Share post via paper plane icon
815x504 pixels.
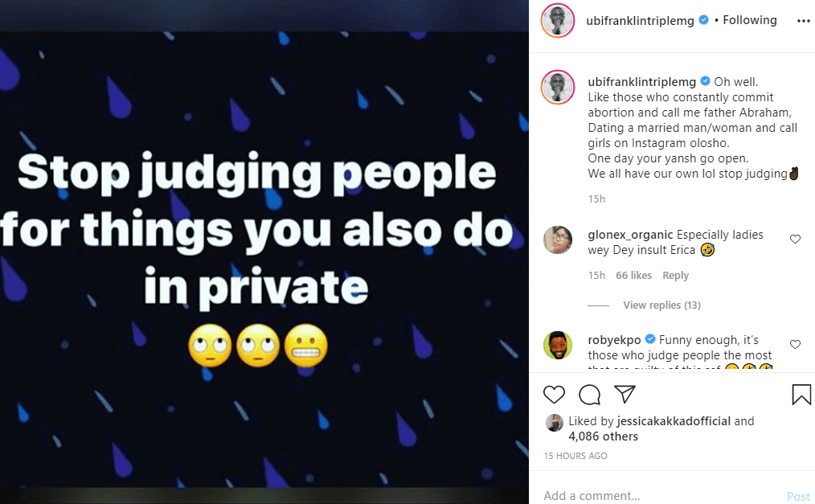click(x=625, y=394)
